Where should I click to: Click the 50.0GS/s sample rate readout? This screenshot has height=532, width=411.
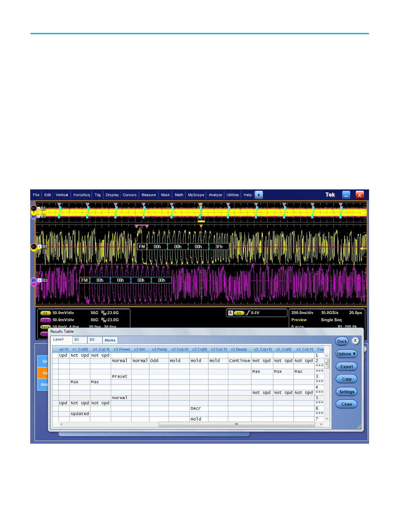click(330, 313)
